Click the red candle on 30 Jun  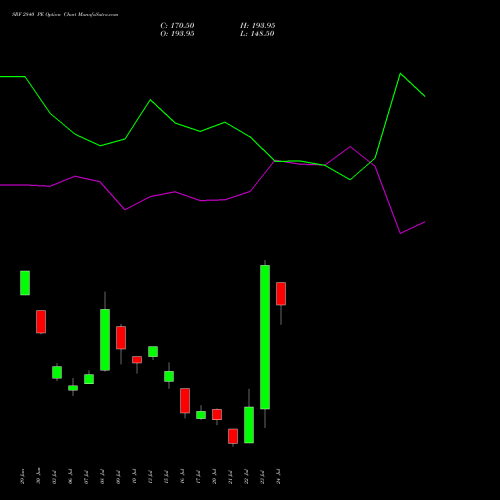(x=41, y=322)
